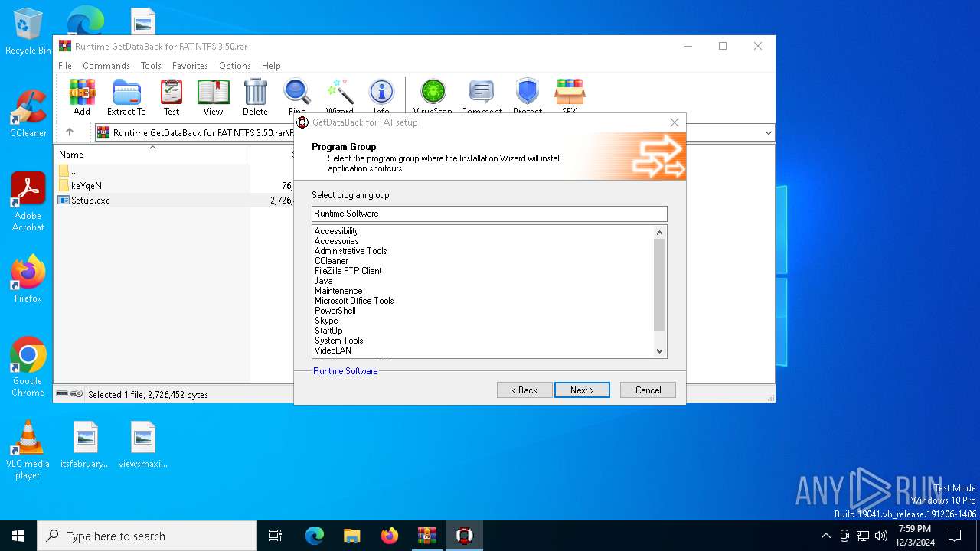980x551 pixels.
Task: Open the Tools menu
Action: click(151, 66)
